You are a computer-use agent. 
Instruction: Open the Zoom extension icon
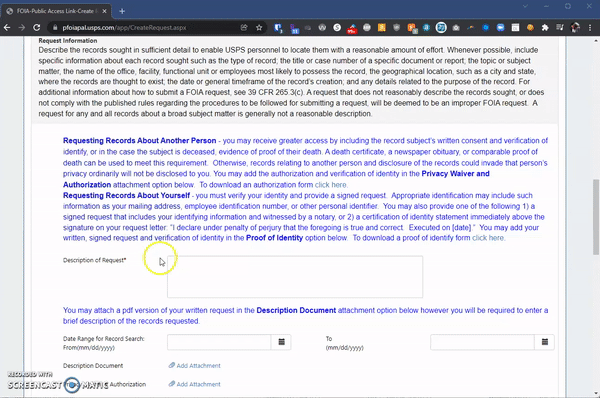pyautogui.click(x=501, y=28)
